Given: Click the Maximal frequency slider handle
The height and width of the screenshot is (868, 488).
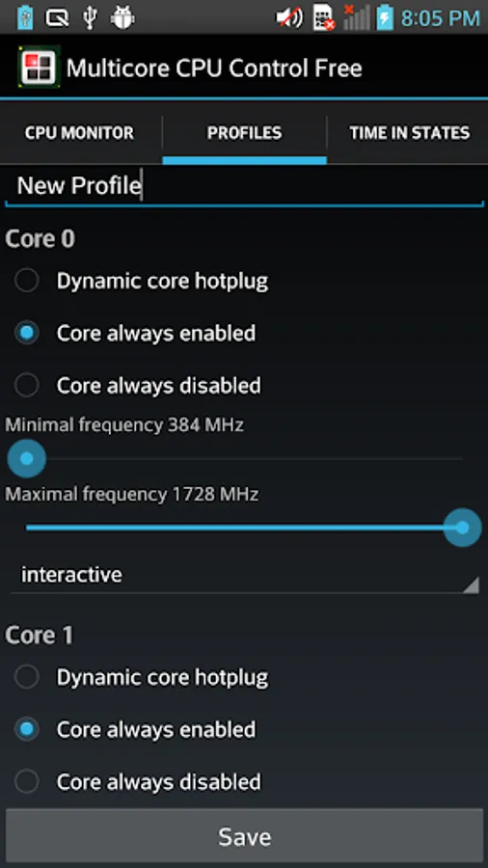Looking at the screenshot, I should tap(462, 528).
